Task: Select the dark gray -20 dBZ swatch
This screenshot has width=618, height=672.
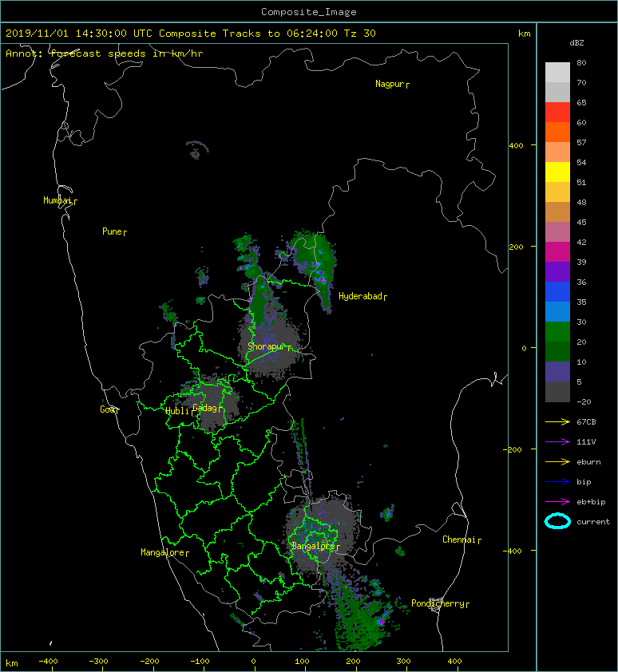Action: coord(557,391)
